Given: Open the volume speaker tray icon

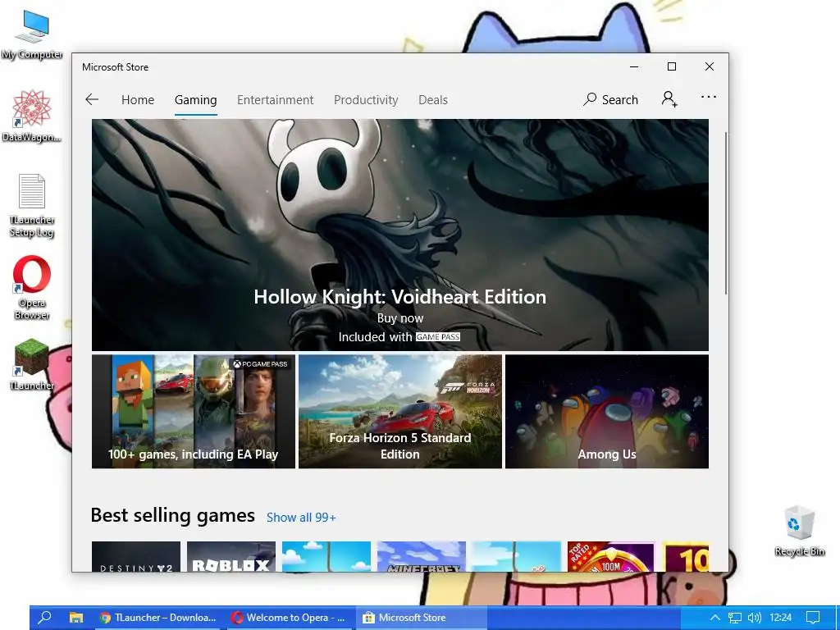Looking at the screenshot, I should [x=754, y=618].
